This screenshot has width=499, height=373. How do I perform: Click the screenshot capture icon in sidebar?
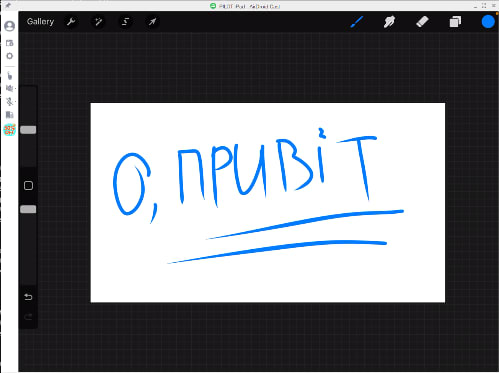pos(10,43)
